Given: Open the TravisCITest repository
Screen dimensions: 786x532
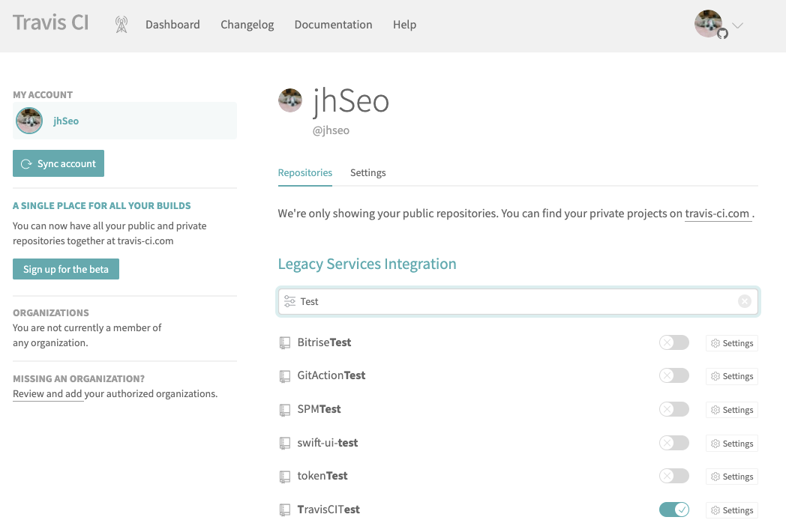Looking at the screenshot, I should point(328,509).
